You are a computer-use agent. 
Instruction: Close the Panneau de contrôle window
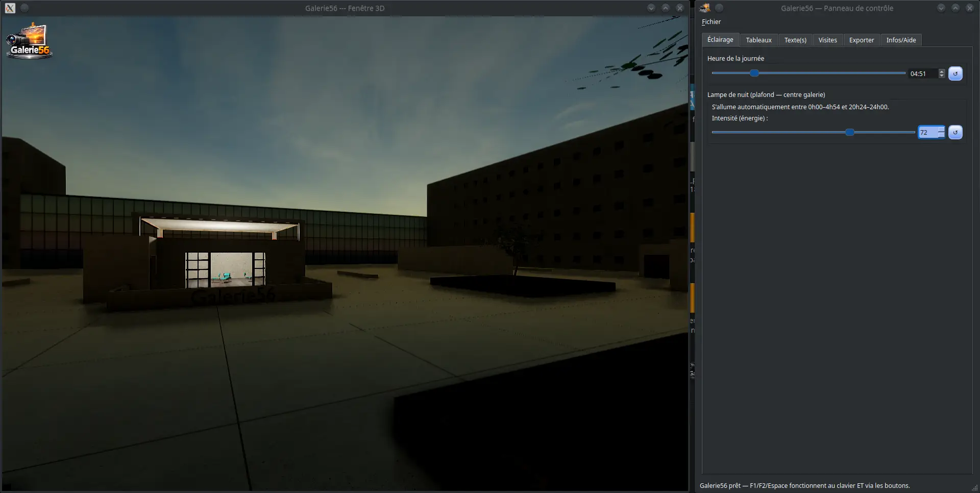click(x=970, y=8)
